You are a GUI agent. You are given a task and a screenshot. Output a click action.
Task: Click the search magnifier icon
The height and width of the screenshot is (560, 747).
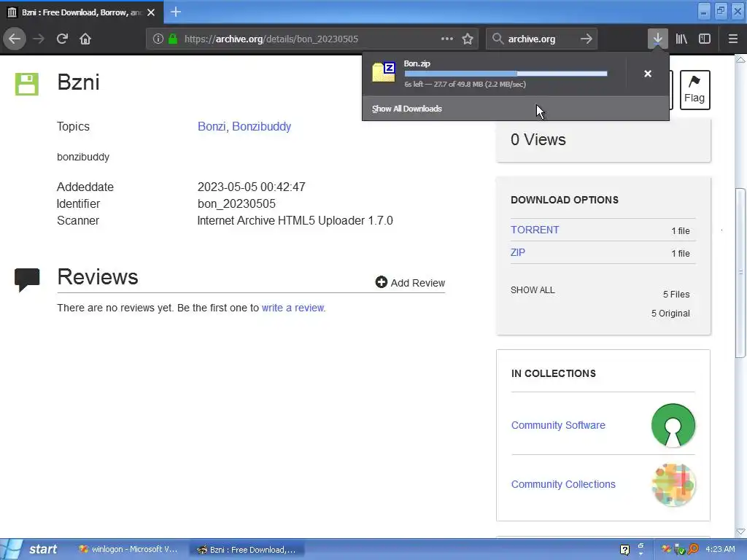click(498, 39)
